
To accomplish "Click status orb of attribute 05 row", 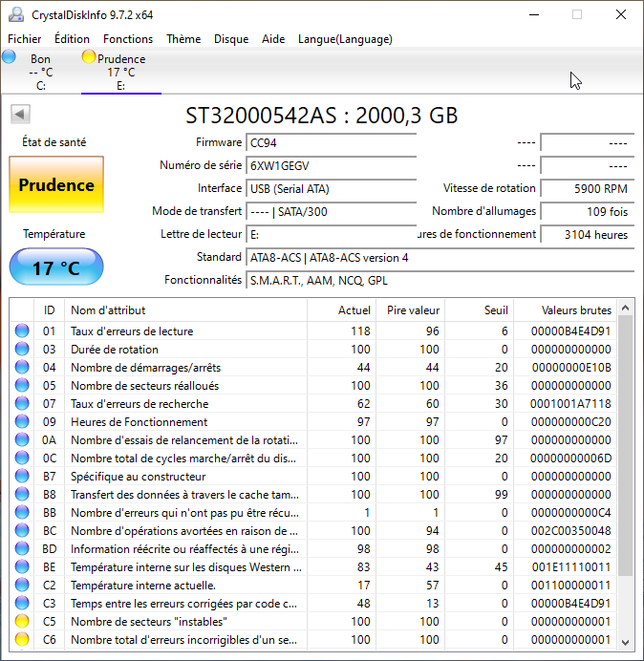I will click(22, 385).
